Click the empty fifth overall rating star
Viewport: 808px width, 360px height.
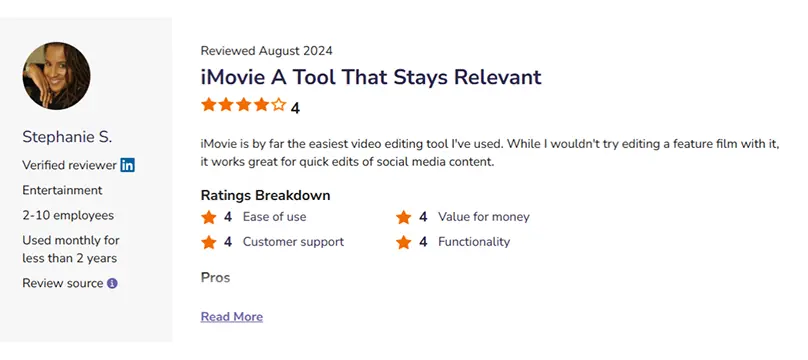tap(279, 105)
